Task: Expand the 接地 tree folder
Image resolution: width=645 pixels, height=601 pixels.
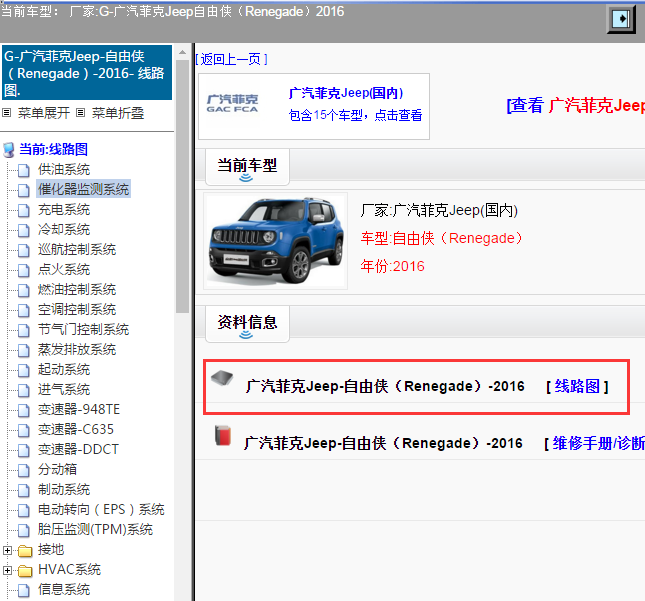Action: pyautogui.click(x=7, y=550)
